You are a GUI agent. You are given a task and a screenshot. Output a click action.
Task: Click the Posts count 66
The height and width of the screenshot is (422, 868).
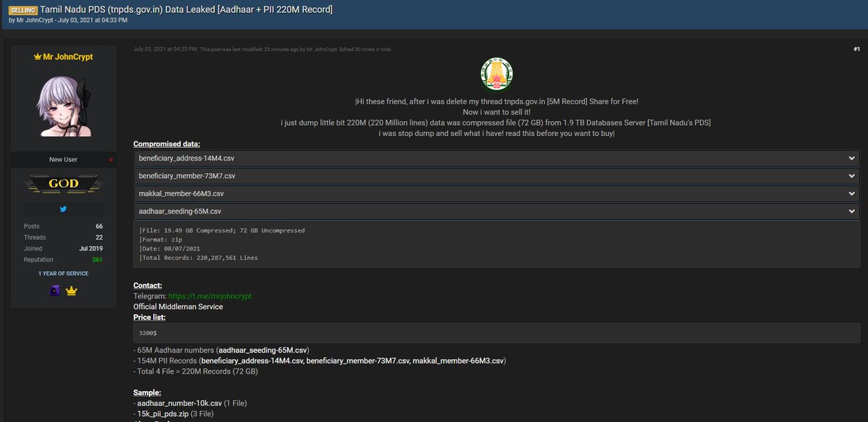99,227
